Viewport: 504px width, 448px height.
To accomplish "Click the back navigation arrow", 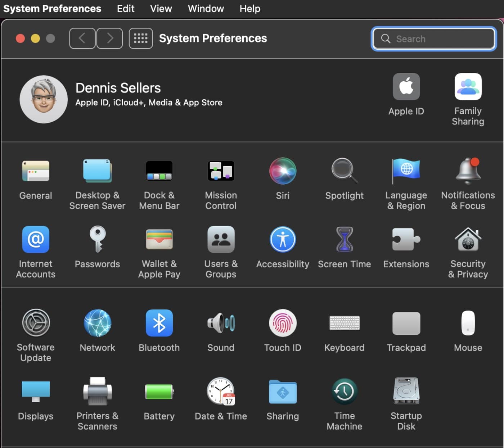I will (x=82, y=38).
